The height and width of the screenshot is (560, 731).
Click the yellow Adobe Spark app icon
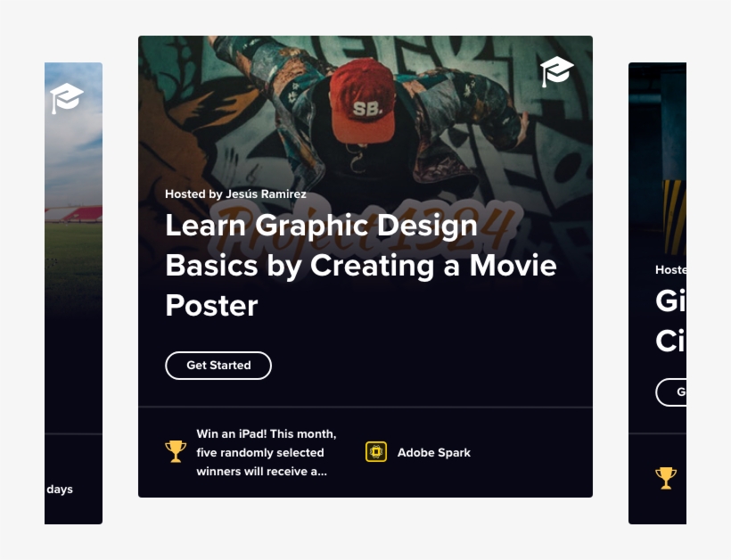[376, 452]
